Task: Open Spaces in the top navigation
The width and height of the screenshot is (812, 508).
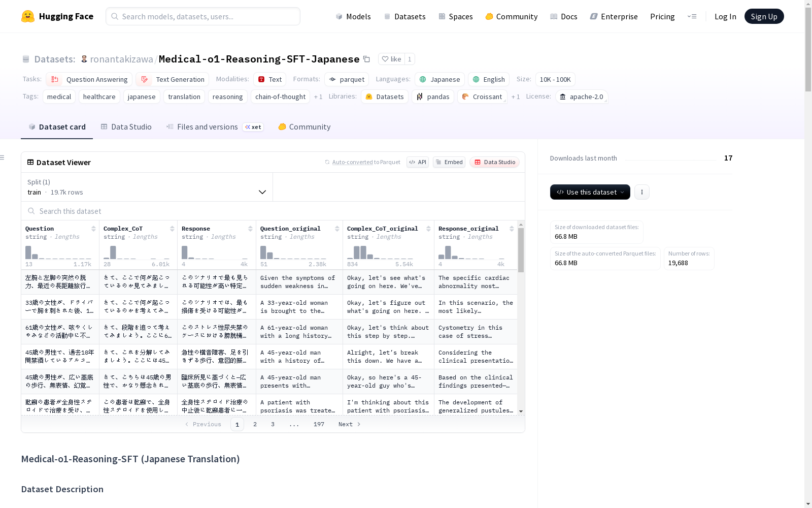Action: [x=456, y=16]
